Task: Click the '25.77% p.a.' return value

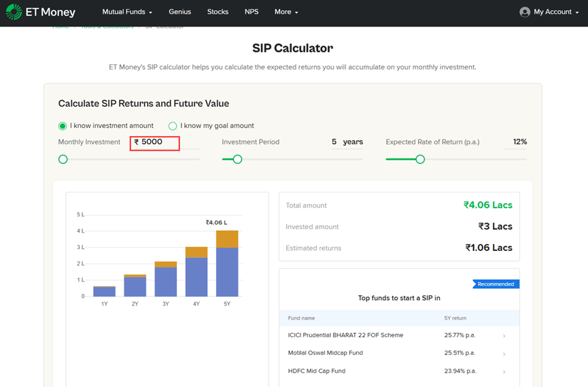Action: pos(460,335)
